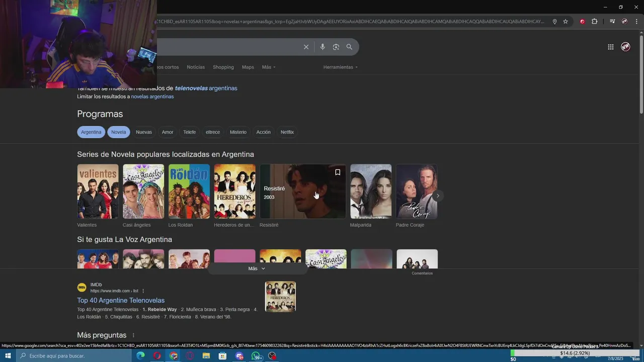Enable the Acción filter chip
The width and height of the screenshot is (644, 362).
pos(264,132)
